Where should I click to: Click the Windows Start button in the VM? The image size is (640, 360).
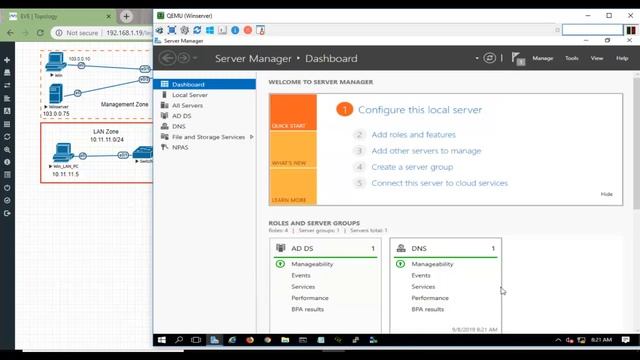[x=162, y=340]
